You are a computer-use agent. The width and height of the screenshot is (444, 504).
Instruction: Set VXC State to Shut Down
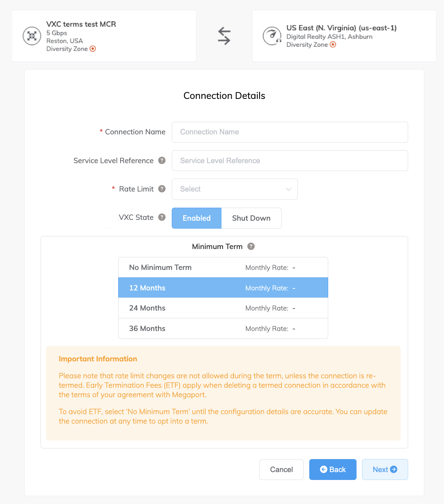(x=251, y=218)
